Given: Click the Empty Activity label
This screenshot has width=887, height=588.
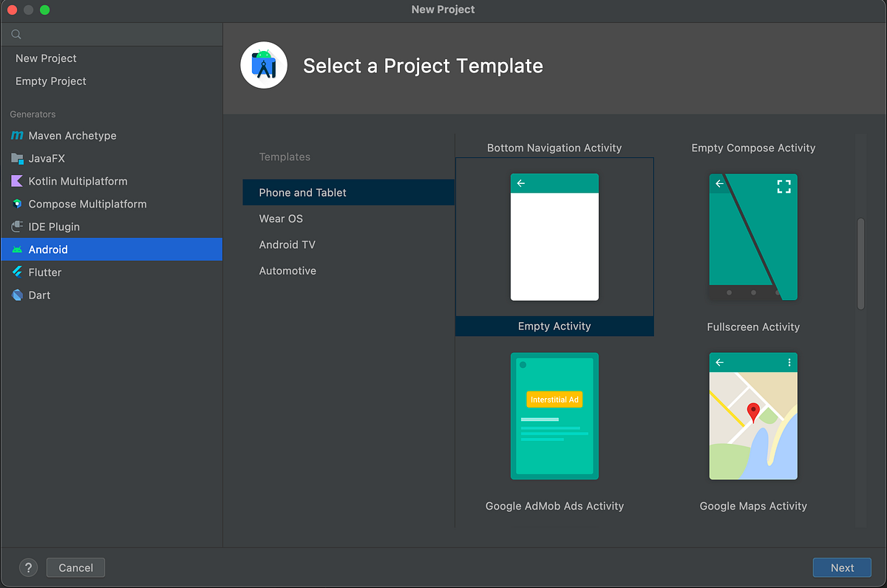Looking at the screenshot, I should tap(554, 327).
